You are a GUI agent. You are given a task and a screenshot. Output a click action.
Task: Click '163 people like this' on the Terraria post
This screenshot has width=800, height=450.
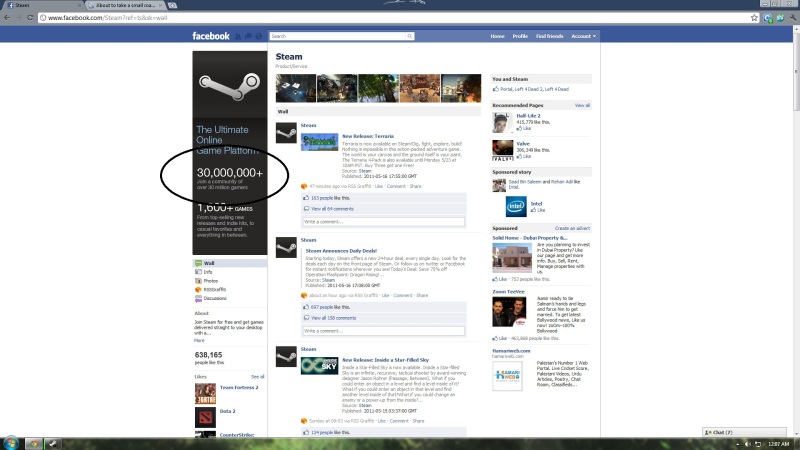[x=330, y=198]
